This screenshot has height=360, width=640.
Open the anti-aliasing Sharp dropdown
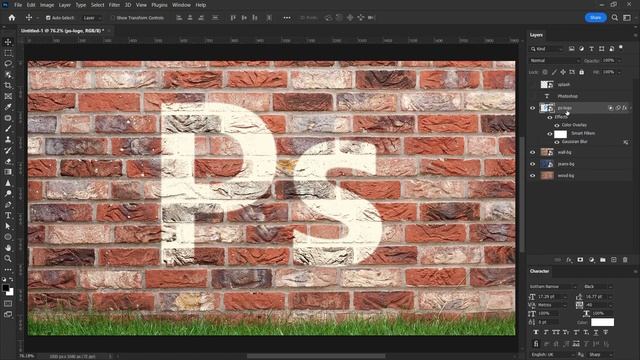click(x=600, y=355)
